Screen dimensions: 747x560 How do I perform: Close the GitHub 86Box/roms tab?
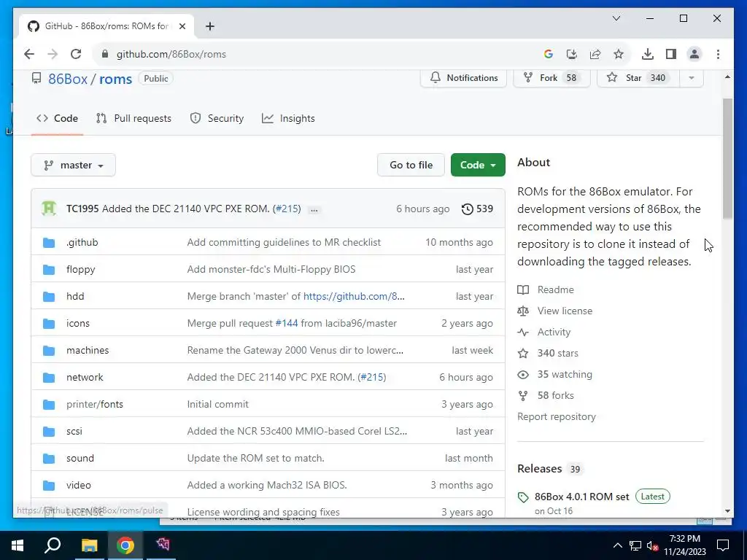point(182,26)
